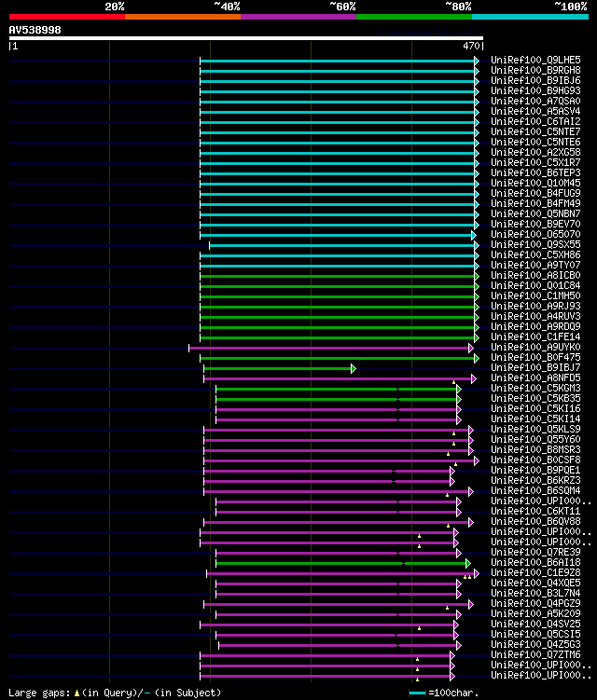Select hit label UniRef100_B0CSF8

point(535,460)
